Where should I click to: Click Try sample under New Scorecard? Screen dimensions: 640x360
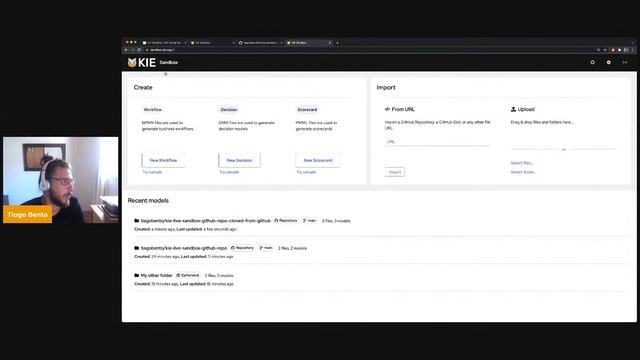[306, 172]
